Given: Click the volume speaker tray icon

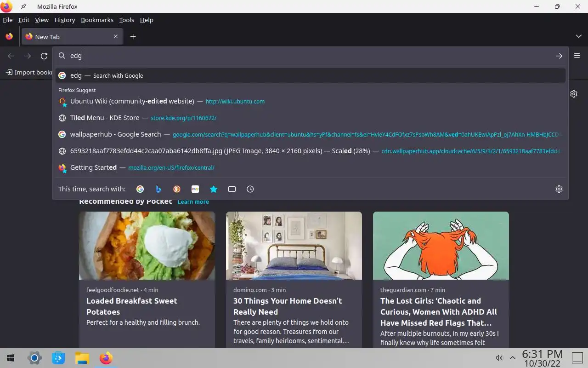Looking at the screenshot, I should [499, 358].
